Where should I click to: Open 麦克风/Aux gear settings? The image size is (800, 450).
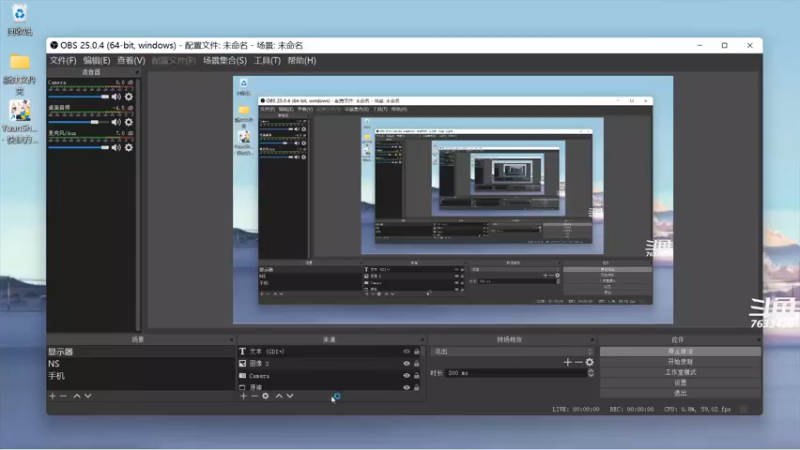click(x=129, y=147)
